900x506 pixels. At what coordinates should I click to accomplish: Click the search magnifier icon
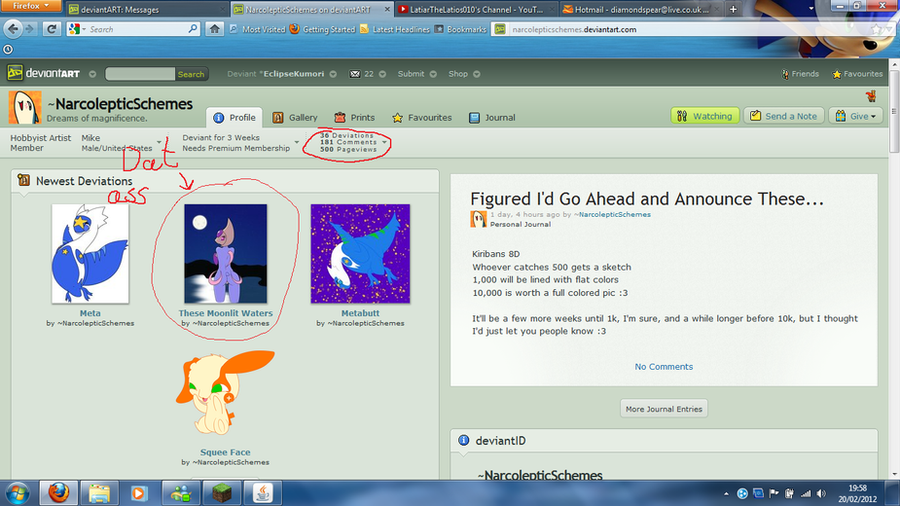pyautogui.click(x=193, y=29)
